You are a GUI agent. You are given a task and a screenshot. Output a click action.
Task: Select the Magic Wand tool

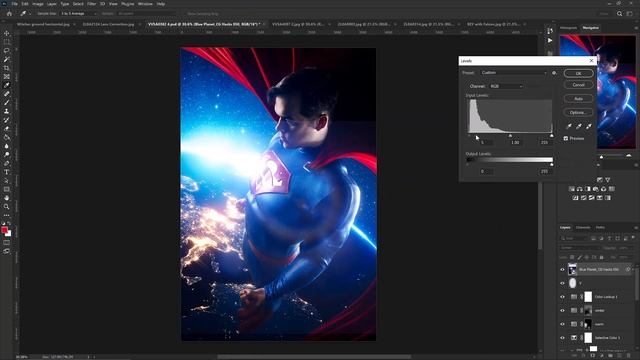pos(7,59)
